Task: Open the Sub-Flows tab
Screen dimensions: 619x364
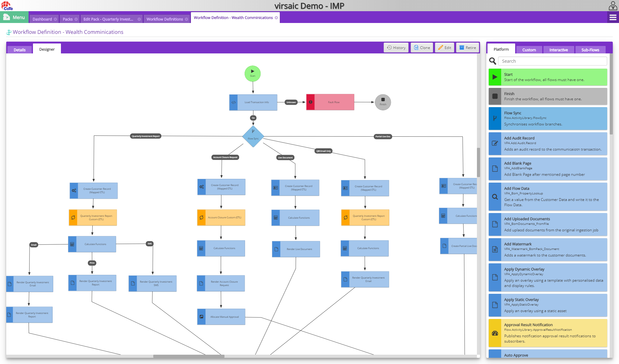Action: pos(590,50)
